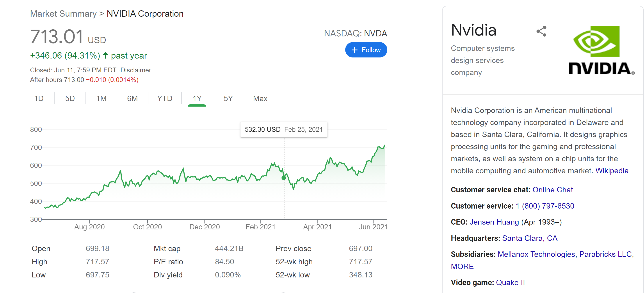644x293 pixels.
Task: Click the Low value 697.75
Action: (98, 275)
